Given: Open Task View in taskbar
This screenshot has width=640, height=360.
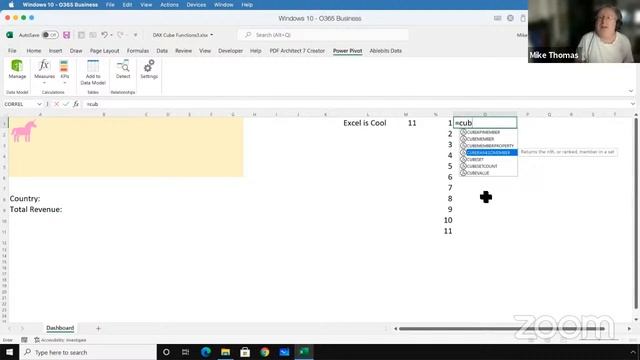Looking at the screenshot, I should (185, 352).
